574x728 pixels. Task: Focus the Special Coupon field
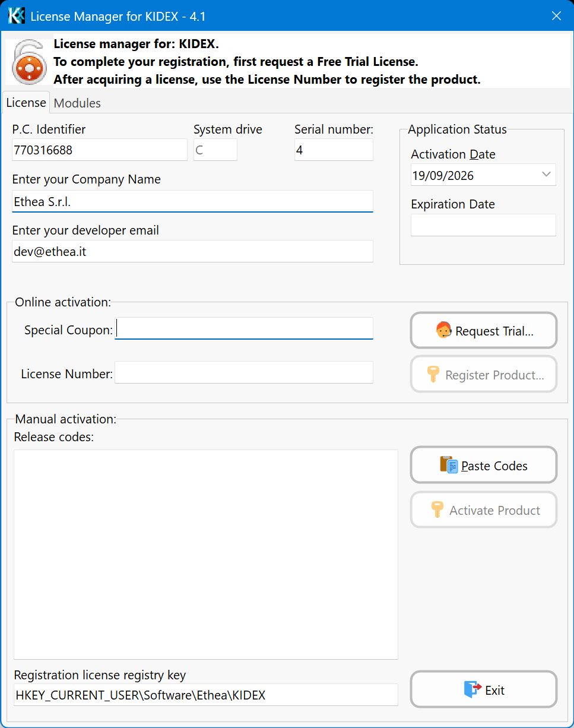(x=244, y=328)
